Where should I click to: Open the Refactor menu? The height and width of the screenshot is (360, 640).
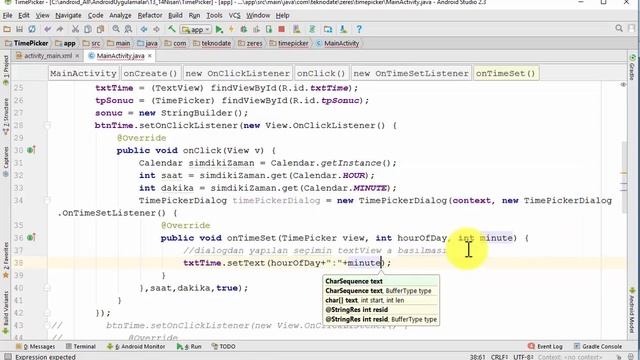point(150,16)
